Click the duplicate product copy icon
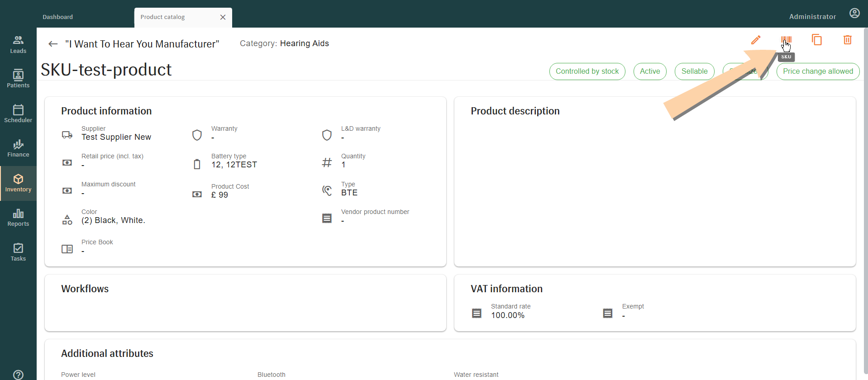The width and height of the screenshot is (868, 380). coord(817,40)
